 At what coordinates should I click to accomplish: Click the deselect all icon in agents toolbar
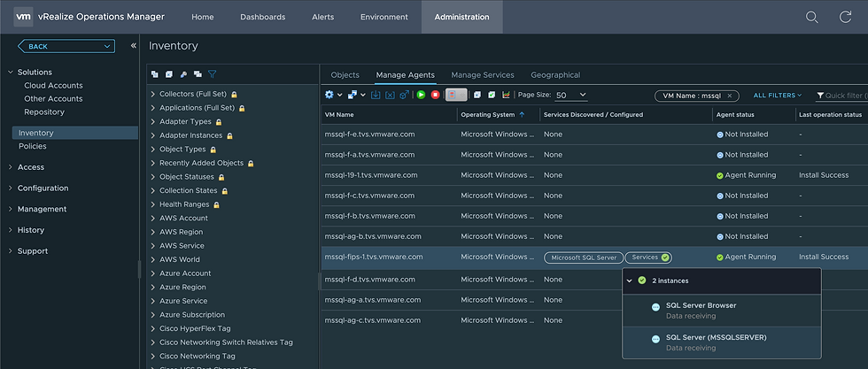[x=477, y=95]
